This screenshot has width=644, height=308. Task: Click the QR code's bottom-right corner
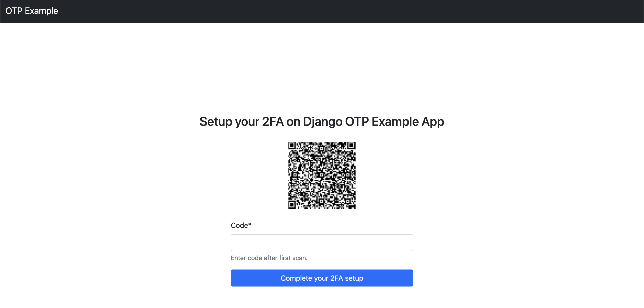pyautogui.click(x=354, y=207)
